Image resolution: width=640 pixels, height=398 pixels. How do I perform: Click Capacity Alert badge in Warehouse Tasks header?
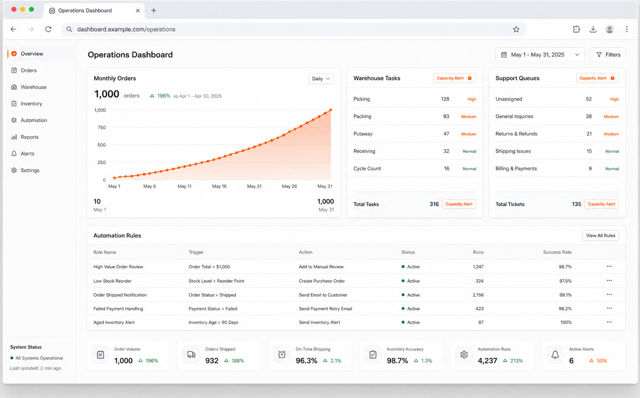pos(454,78)
